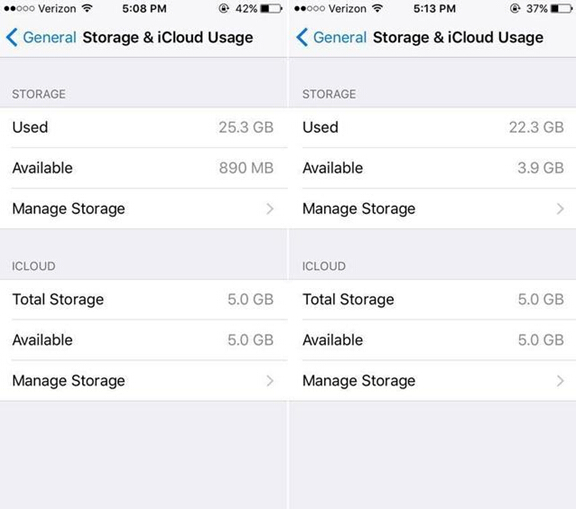This screenshot has height=509, width=576.
Task: Tap the 5:13 PM clock in the status bar
Action: point(435,8)
